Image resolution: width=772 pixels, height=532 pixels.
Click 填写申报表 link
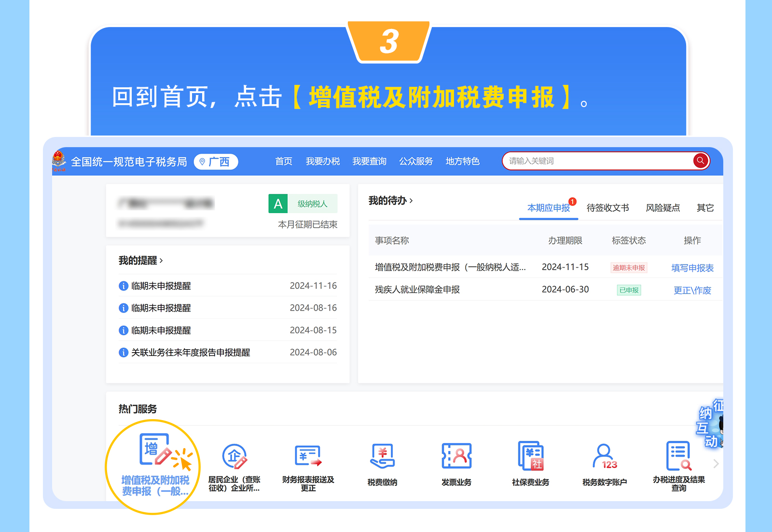[692, 268]
